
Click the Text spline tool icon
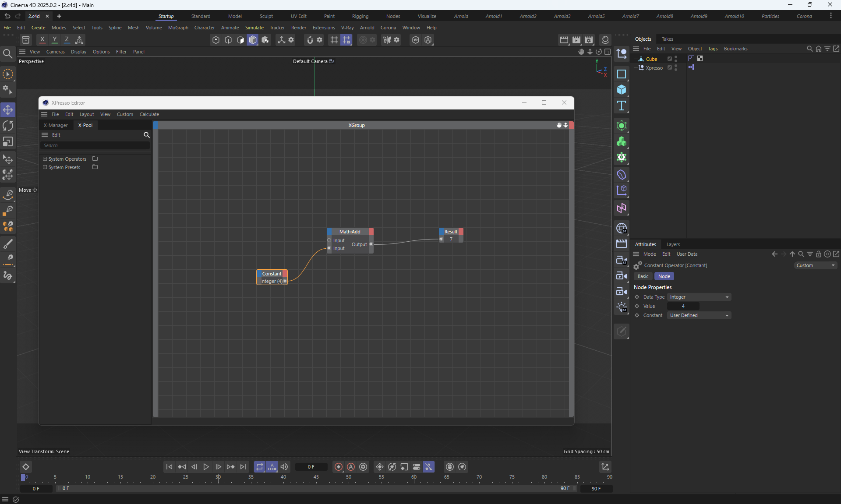621,106
